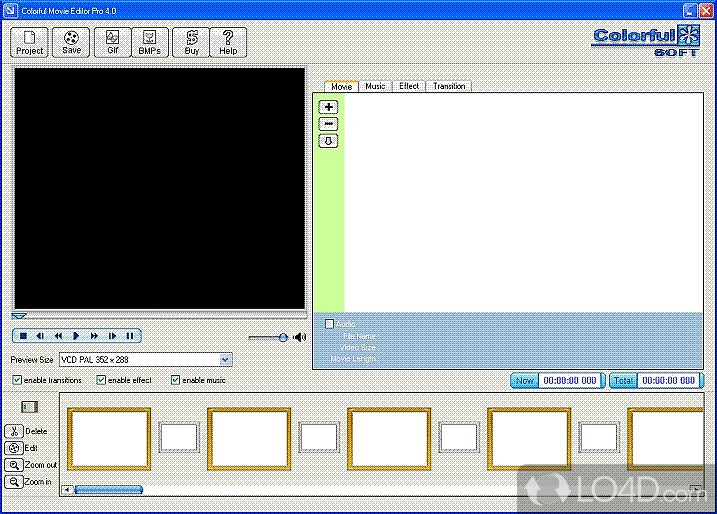717x514 pixels.
Task: Remove item with minus button
Action: 328,124
